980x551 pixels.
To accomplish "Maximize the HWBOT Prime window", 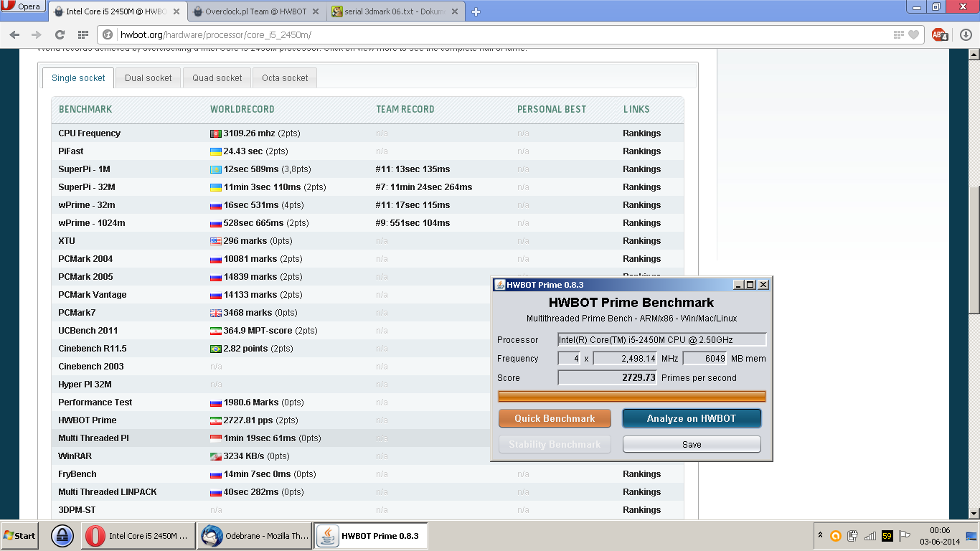I will [750, 285].
